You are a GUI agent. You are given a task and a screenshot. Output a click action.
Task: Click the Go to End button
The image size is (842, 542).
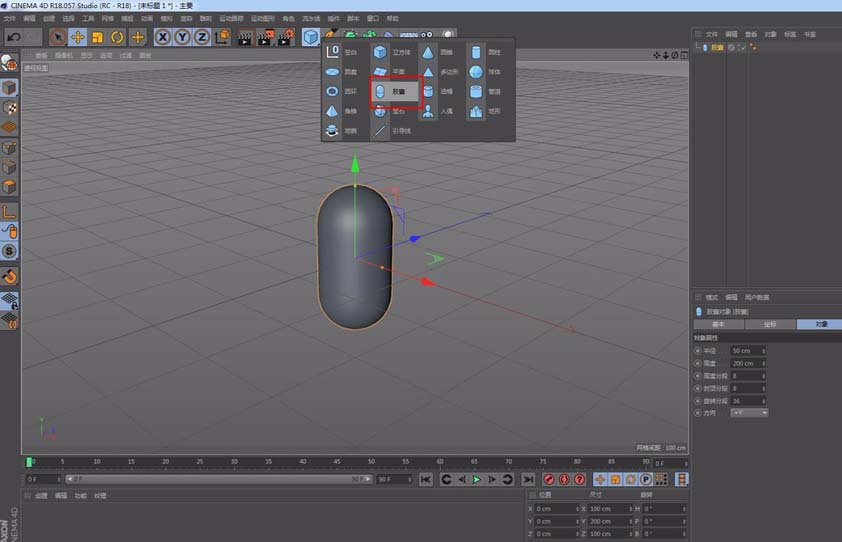tap(527, 480)
